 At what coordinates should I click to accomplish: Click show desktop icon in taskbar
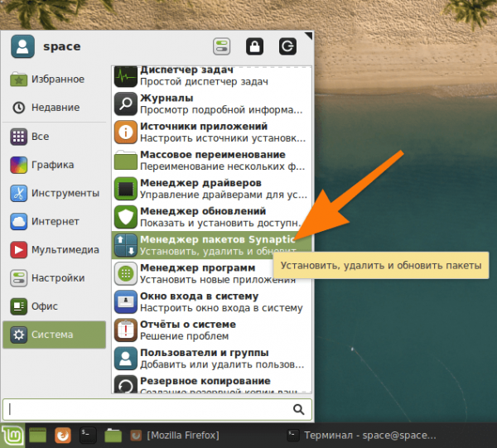(38, 436)
